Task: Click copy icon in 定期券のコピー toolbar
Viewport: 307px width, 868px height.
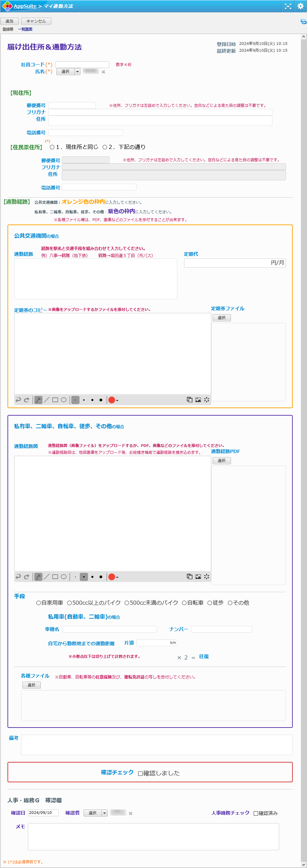Action: coord(190,400)
